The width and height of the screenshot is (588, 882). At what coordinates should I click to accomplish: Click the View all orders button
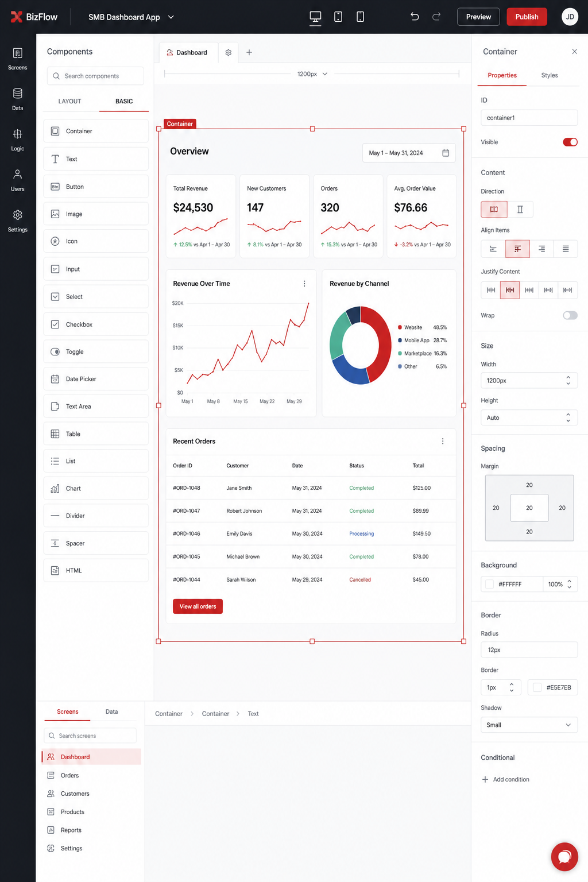point(198,606)
